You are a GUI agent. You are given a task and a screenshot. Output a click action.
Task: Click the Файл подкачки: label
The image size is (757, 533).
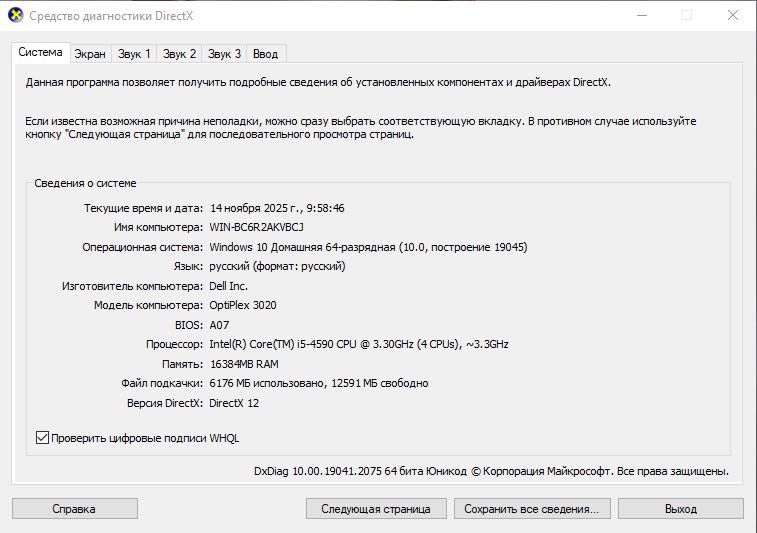point(162,383)
